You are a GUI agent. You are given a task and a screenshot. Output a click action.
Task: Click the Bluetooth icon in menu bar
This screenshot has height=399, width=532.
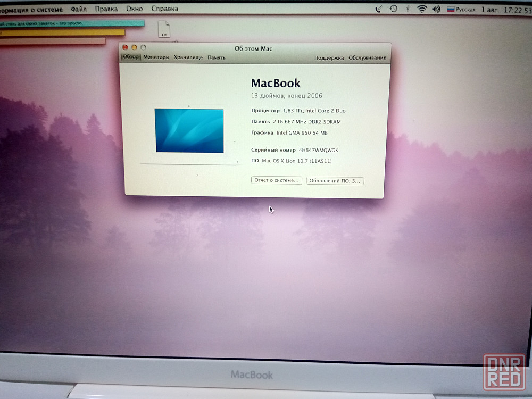pyautogui.click(x=408, y=9)
